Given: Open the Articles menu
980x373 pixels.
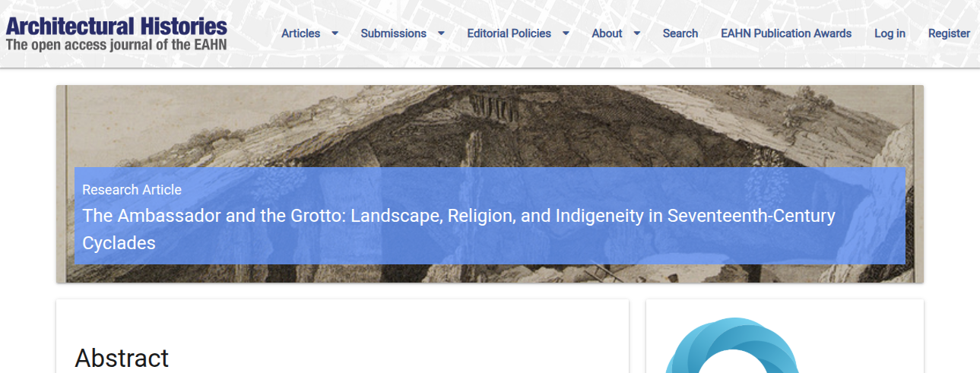Looking at the screenshot, I should 300,33.
